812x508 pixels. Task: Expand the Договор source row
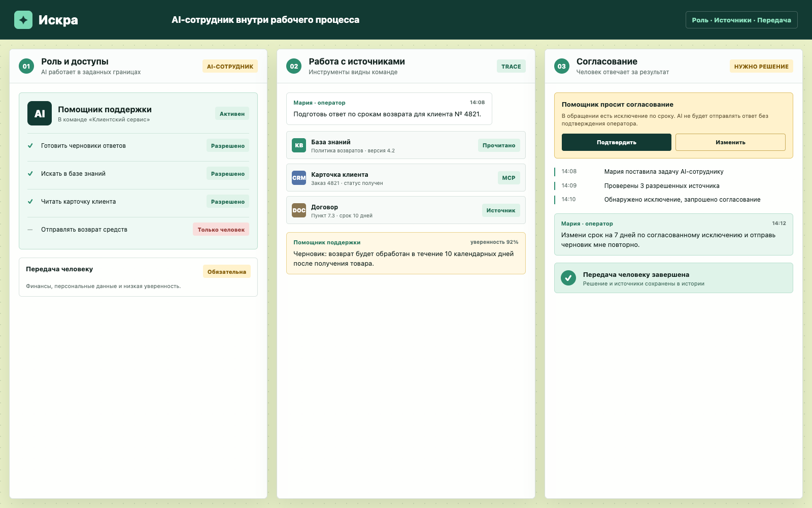point(406,210)
